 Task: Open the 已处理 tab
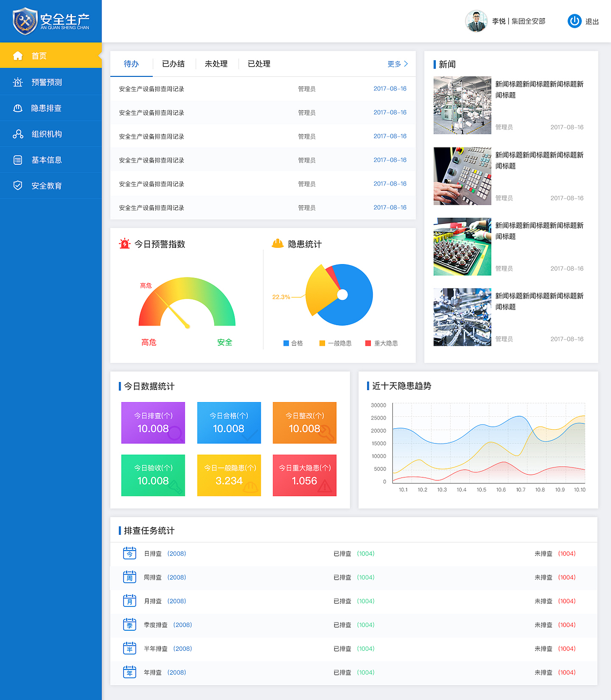click(259, 64)
